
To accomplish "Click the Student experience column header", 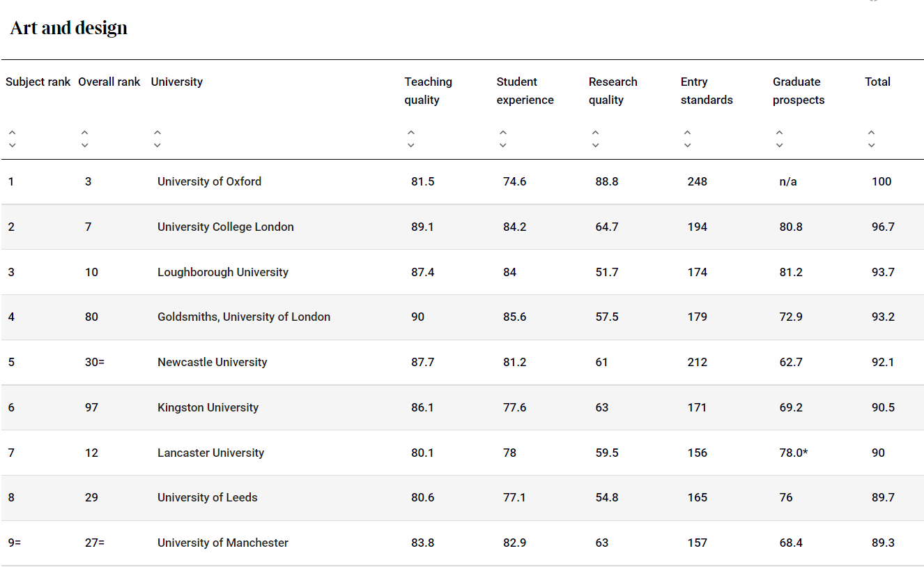I will click(x=525, y=91).
